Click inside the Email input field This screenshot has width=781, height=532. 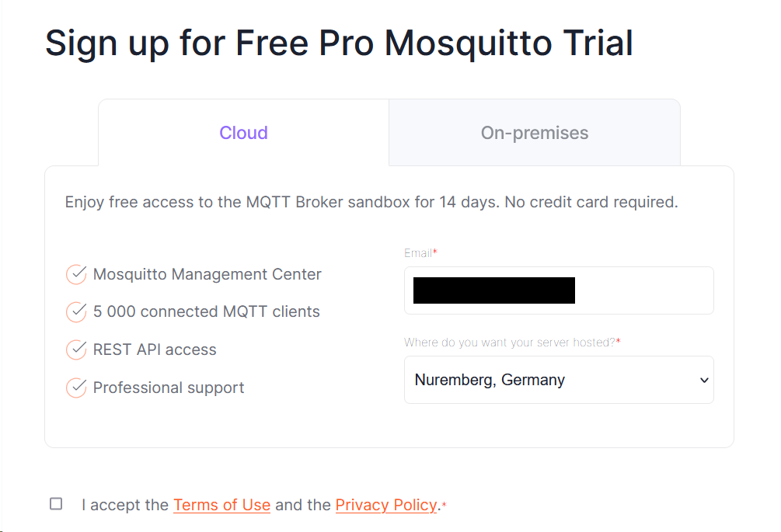pos(637,290)
